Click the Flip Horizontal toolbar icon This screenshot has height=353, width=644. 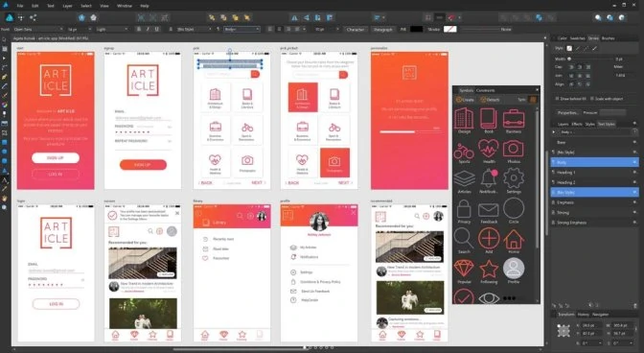pos(294,17)
